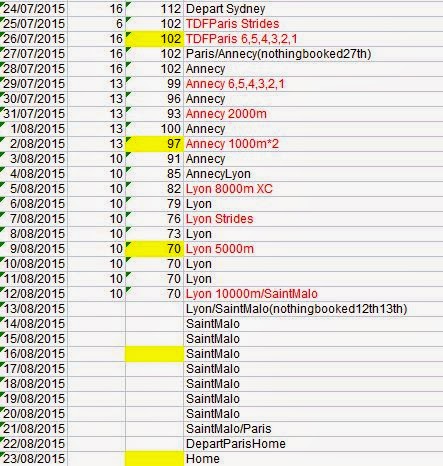443x466 pixels.
Task: Select the date cell 12/08/2015
Action: pyautogui.click(x=34, y=294)
